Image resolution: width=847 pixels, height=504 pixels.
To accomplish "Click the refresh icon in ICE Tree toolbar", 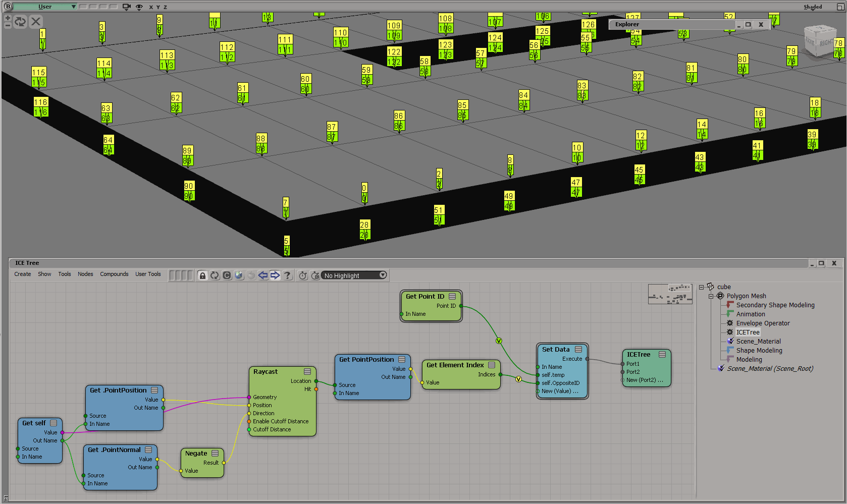I will (x=215, y=275).
